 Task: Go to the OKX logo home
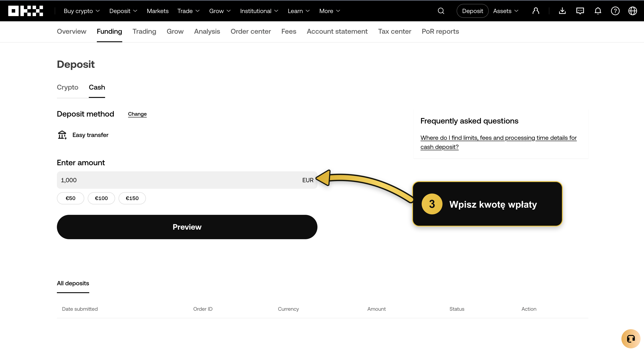(25, 11)
